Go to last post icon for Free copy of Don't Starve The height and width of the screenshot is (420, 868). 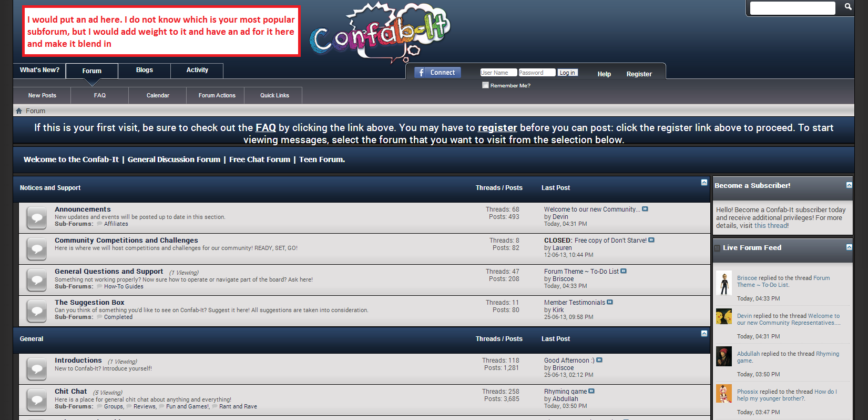click(x=651, y=240)
